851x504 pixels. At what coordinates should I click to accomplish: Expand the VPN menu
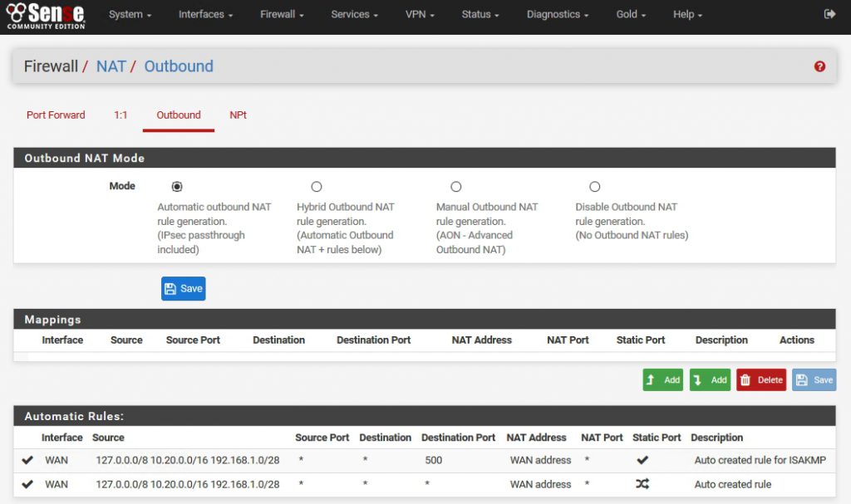pos(420,14)
